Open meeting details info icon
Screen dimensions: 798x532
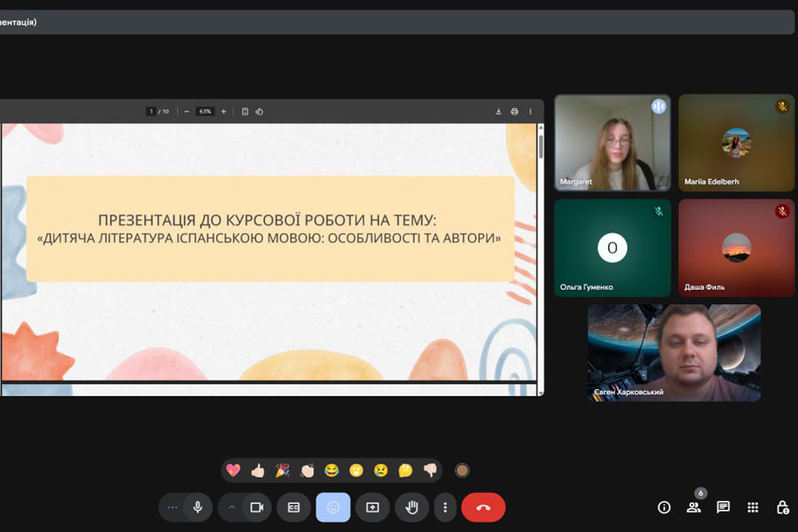tap(664, 507)
